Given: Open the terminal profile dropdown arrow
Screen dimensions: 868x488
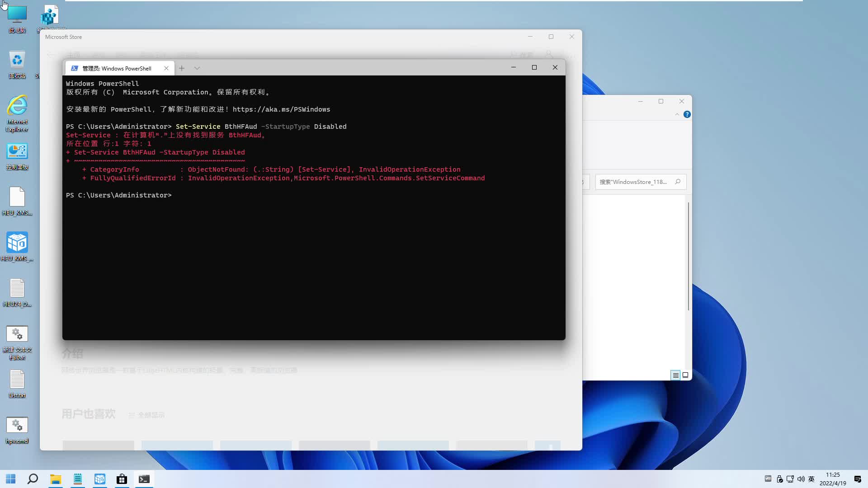Looking at the screenshot, I should coord(197,68).
